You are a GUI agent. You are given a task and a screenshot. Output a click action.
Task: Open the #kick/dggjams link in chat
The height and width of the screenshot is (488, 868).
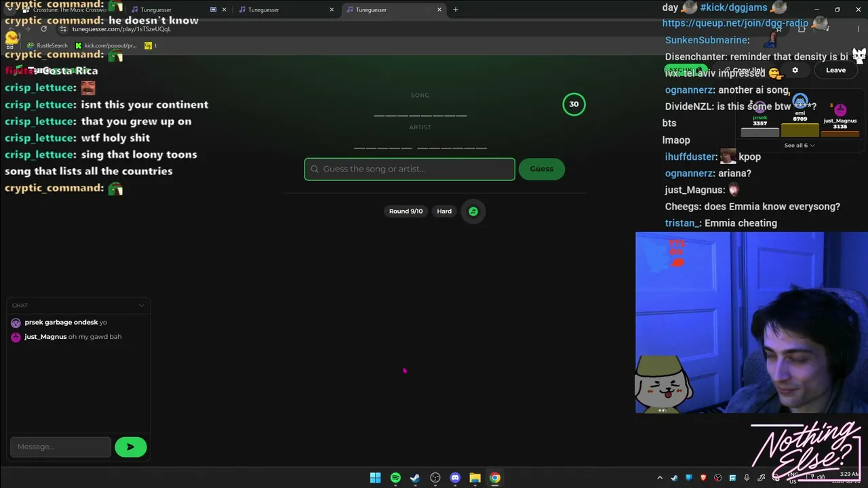coord(734,7)
